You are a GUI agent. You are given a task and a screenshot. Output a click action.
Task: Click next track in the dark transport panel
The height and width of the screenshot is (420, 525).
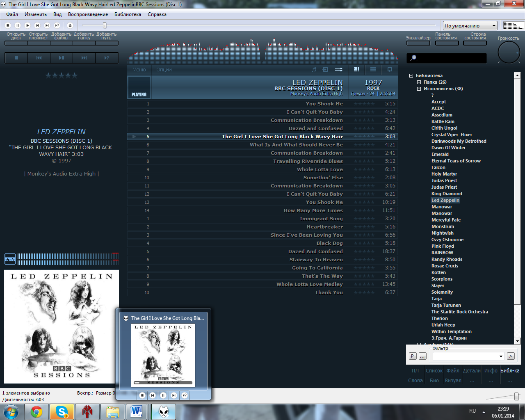tap(84, 58)
